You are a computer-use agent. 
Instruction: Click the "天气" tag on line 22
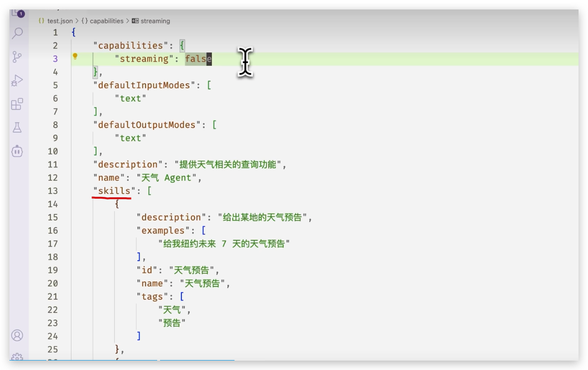click(x=172, y=310)
